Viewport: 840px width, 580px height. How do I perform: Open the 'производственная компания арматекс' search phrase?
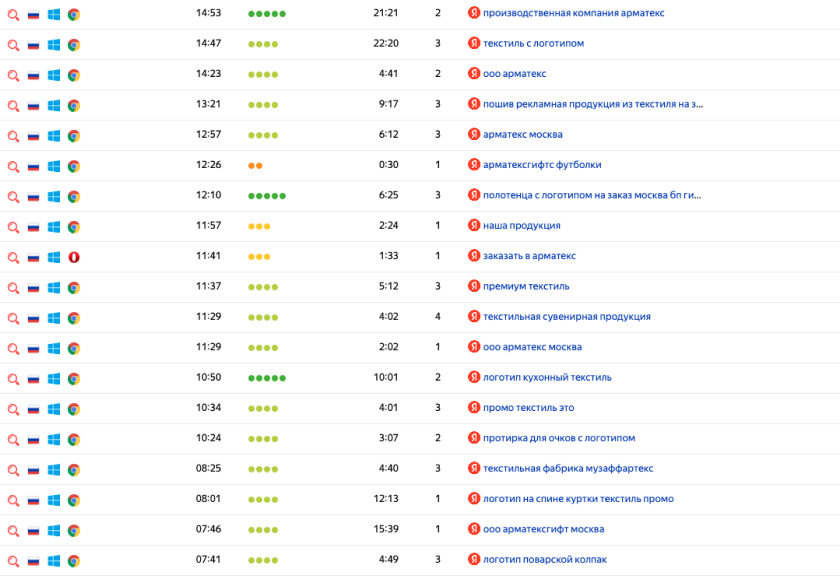pyautogui.click(x=573, y=14)
